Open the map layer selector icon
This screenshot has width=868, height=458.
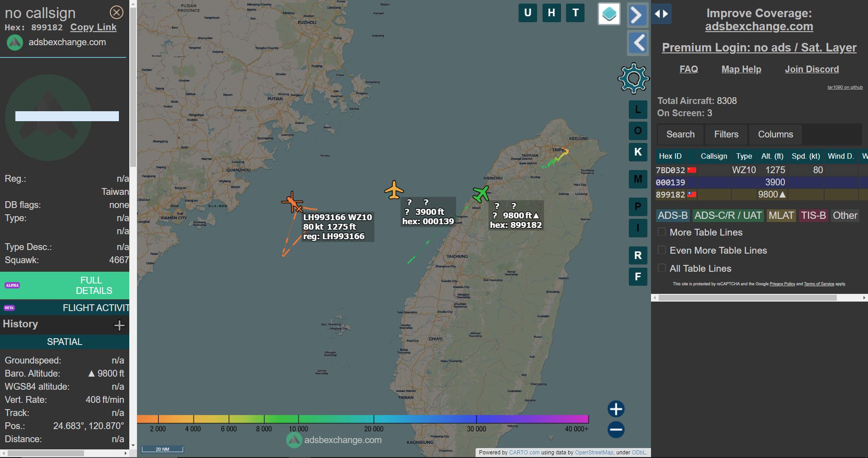(609, 14)
